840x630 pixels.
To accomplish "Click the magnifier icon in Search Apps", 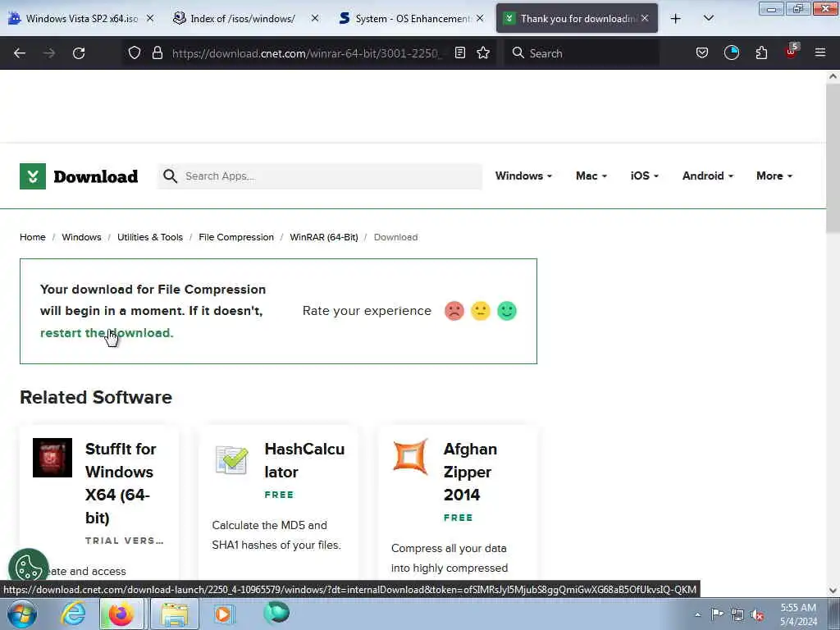I will [x=170, y=176].
